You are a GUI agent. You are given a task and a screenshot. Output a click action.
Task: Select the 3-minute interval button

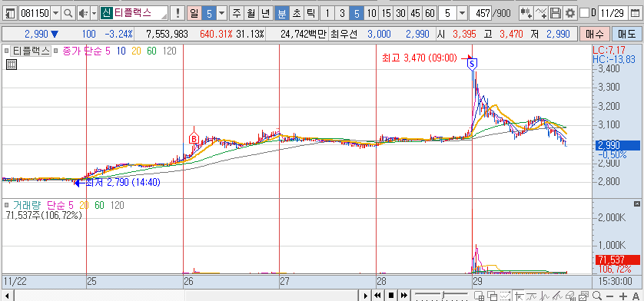pyautogui.click(x=342, y=14)
